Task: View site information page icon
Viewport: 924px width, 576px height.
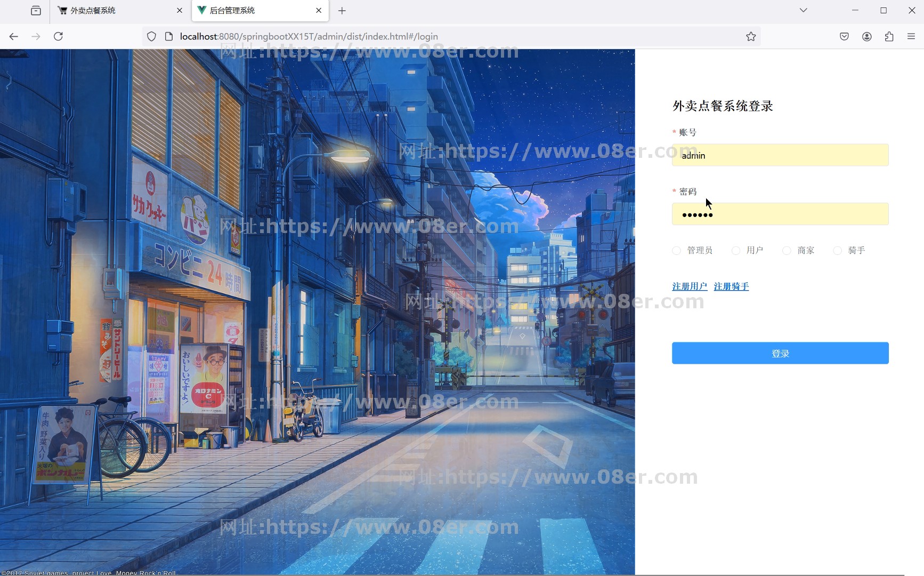Action: (169, 36)
